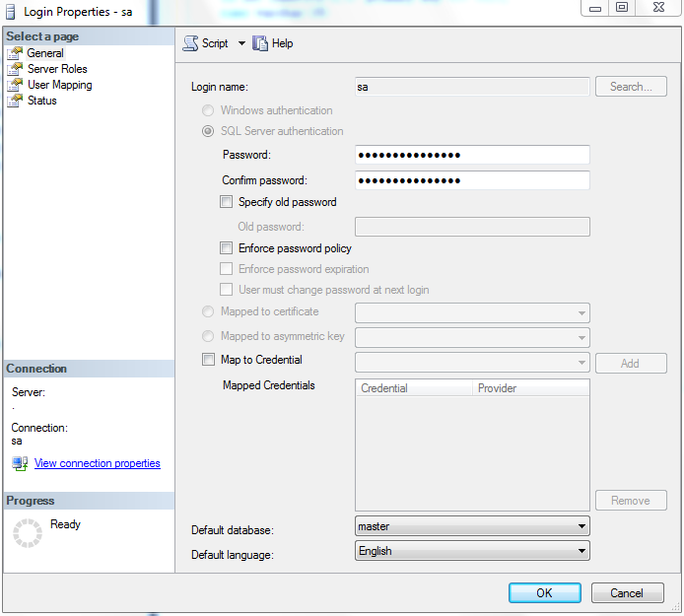The height and width of the screenshot is (616, 684).
Task: Open the General page
Action: (45, 53)
